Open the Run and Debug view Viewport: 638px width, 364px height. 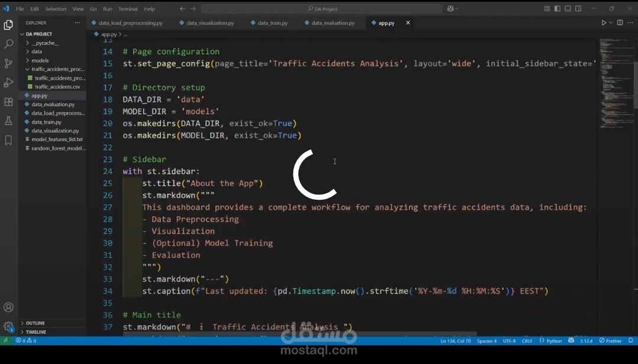click(8, 83)
